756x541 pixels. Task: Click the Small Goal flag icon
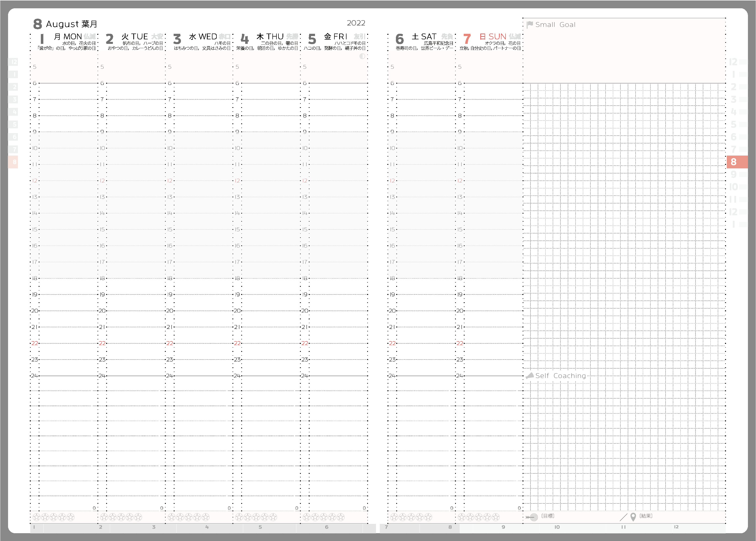(x=529, y=25)
